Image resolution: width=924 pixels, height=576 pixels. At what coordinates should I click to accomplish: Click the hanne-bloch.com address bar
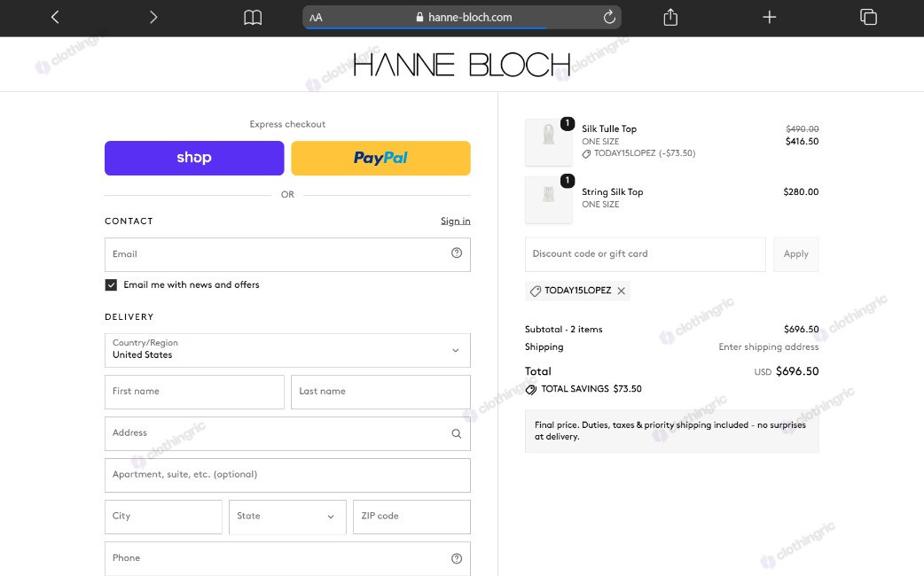coord(462,17)
